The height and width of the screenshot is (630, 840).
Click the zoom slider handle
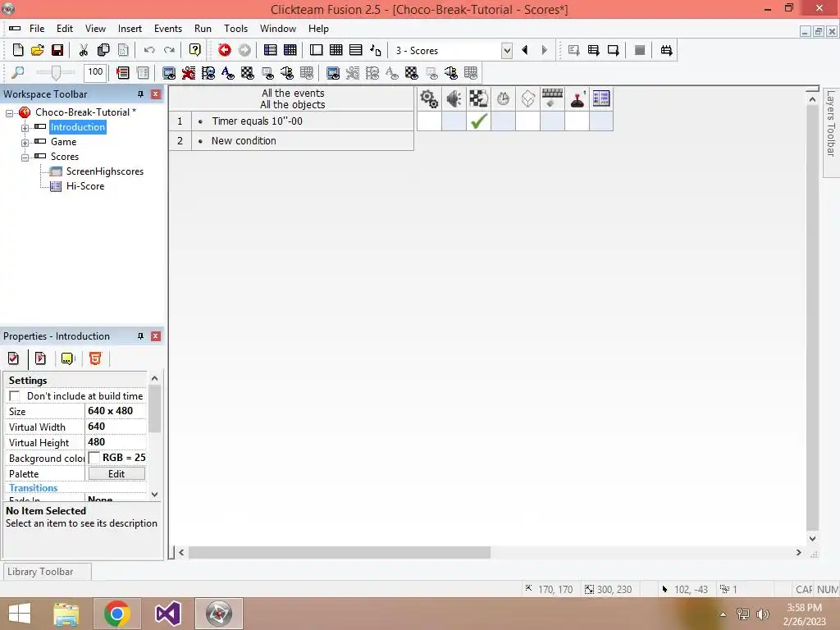56,72
